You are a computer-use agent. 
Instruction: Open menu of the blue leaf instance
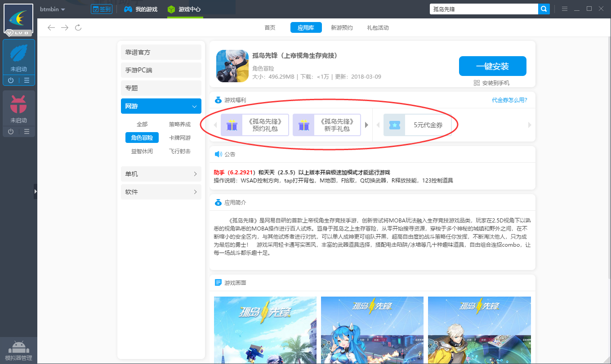tap(27, 80)
